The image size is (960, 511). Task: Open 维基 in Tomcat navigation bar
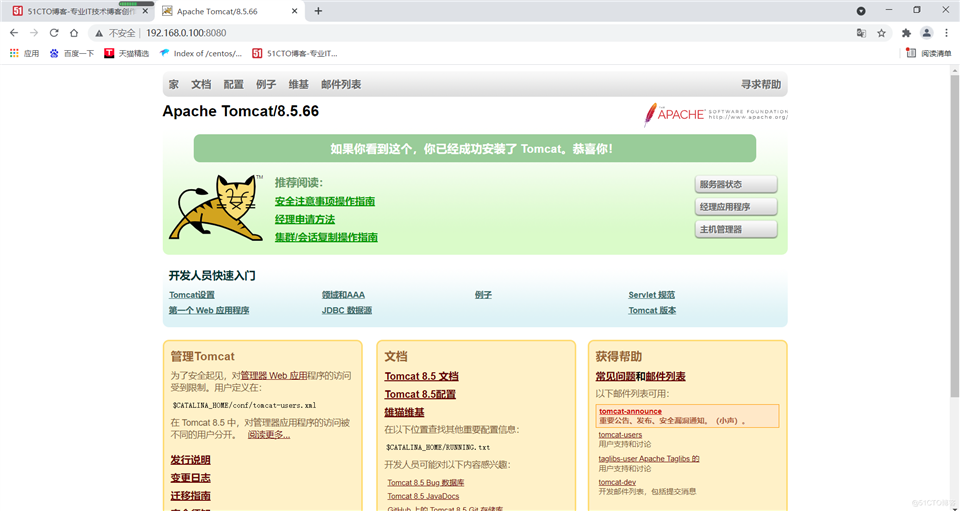[299, 84]
